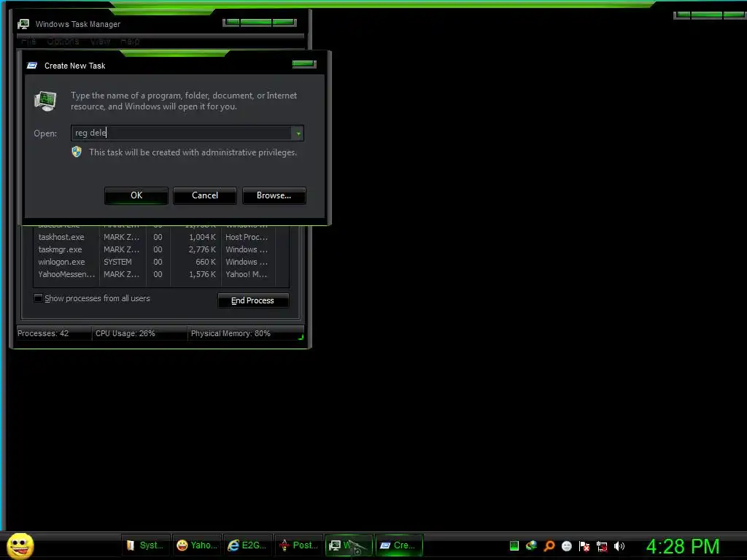
Task: Click Cancel in Create New Task
Action: 205,195
